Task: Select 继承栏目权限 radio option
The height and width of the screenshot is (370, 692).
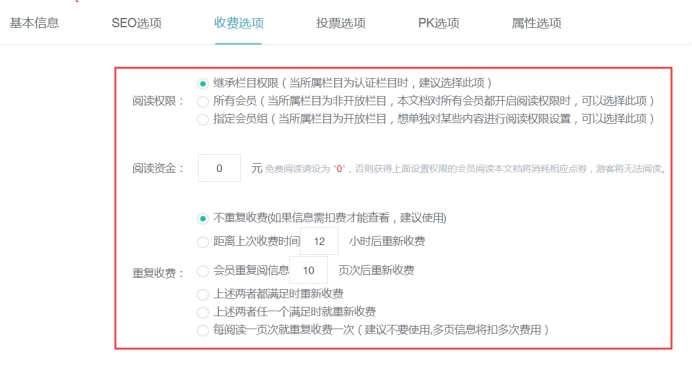Action: (203, 83)
